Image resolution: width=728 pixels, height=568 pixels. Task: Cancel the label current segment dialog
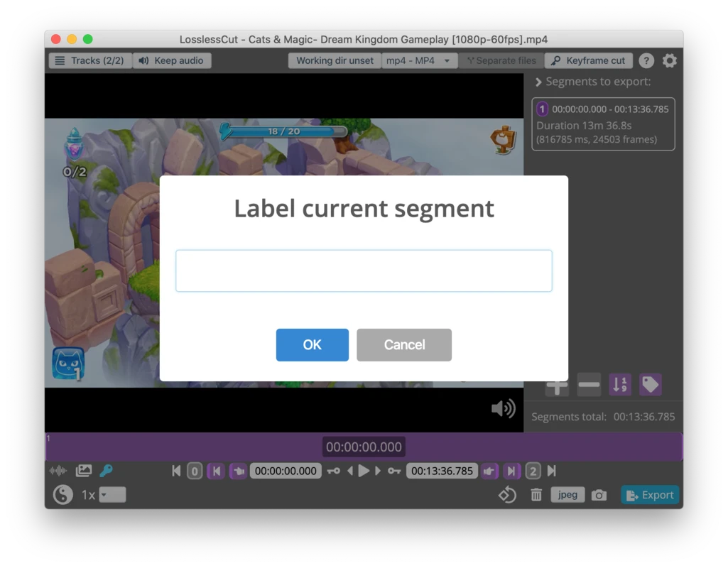click(404, 345)
